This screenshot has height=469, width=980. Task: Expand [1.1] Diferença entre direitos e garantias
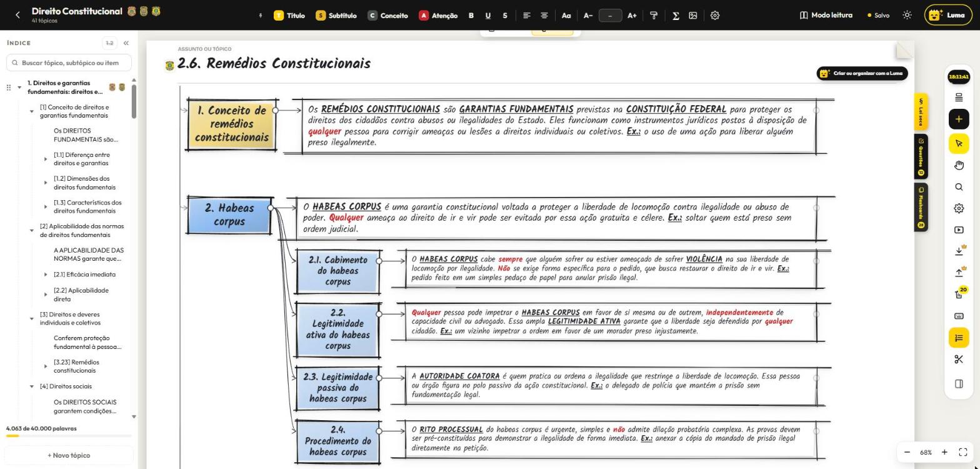[x=46, y=159]
